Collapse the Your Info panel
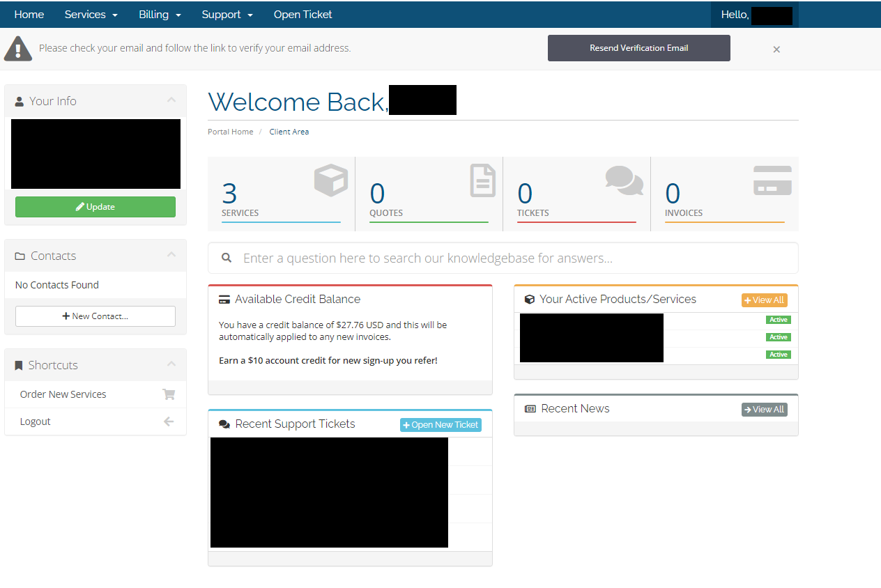The image size is (881, 588). (x=171, y=100)
